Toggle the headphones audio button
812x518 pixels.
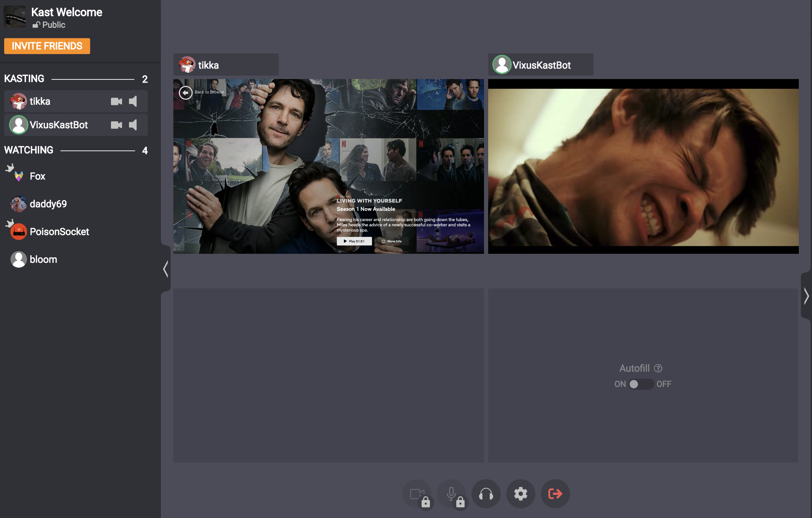click(x=486, y=494)
